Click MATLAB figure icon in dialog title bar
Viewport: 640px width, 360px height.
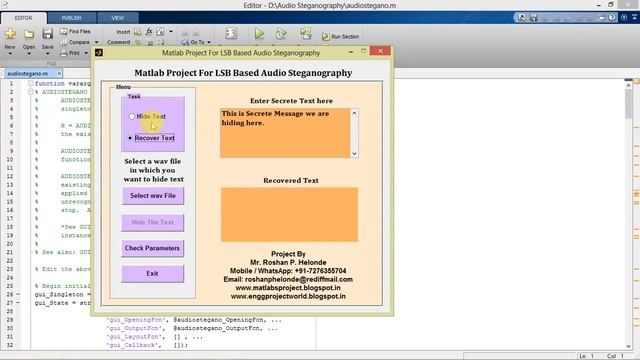99,52
